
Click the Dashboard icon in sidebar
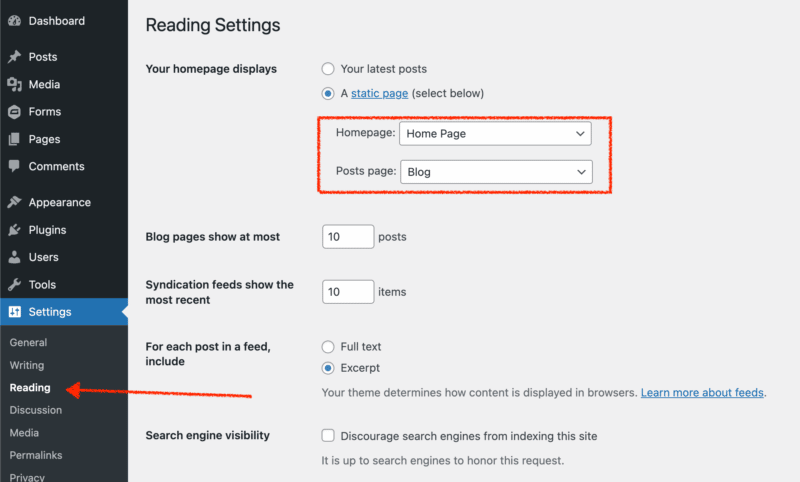coord(14,21)
